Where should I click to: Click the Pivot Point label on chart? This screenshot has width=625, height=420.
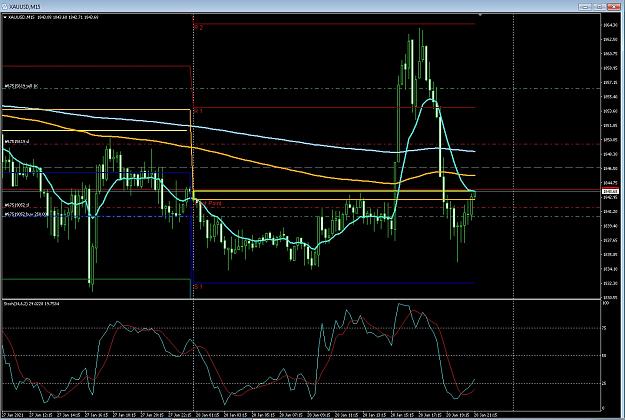coord(210,203)
